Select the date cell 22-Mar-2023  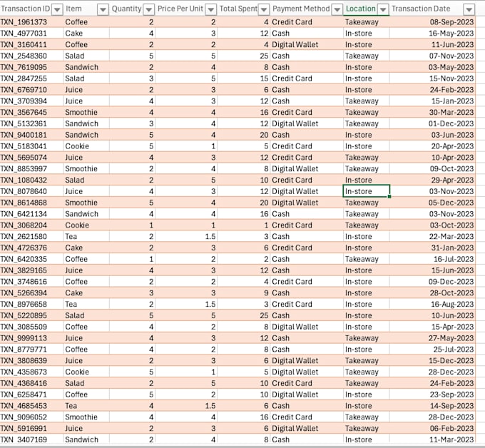432,236
